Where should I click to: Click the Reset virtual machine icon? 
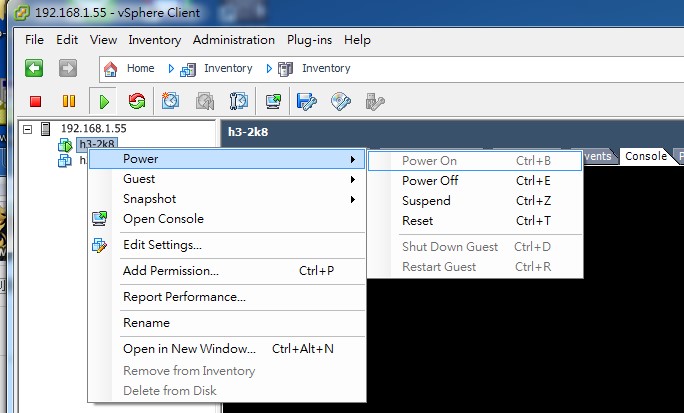tap(137, 102)
